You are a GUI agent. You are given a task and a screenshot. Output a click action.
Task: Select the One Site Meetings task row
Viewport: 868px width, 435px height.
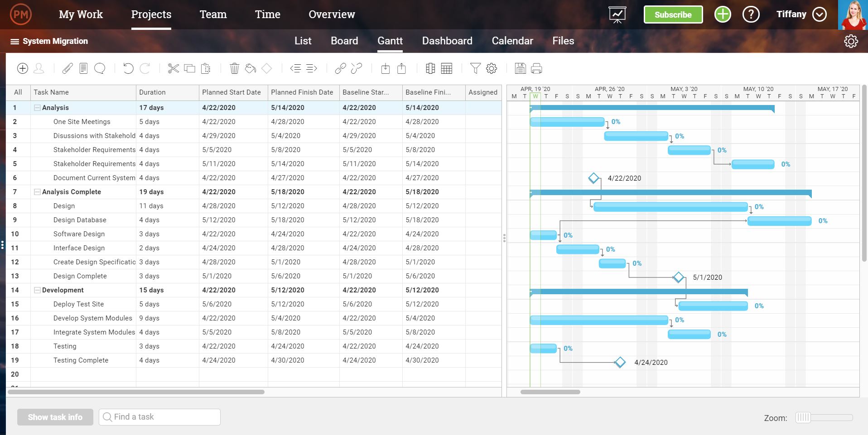point(254,122)
